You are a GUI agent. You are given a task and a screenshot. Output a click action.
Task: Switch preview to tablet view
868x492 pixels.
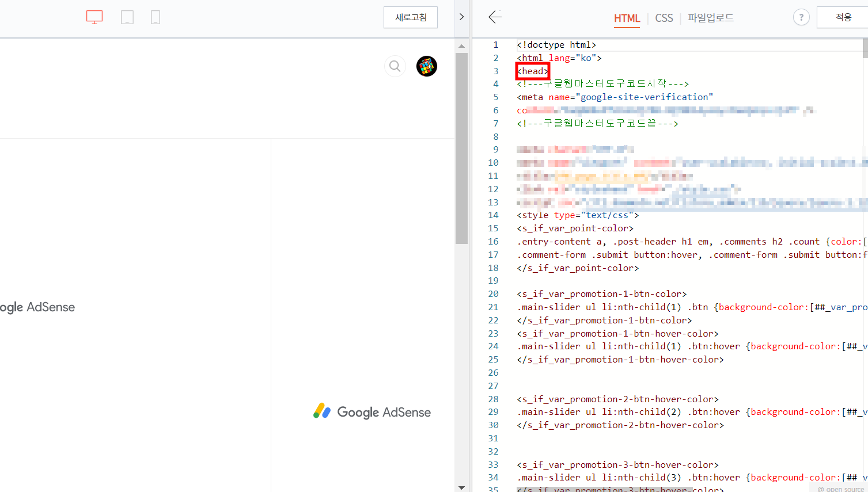pyautogui.click(x=127, y=17)
